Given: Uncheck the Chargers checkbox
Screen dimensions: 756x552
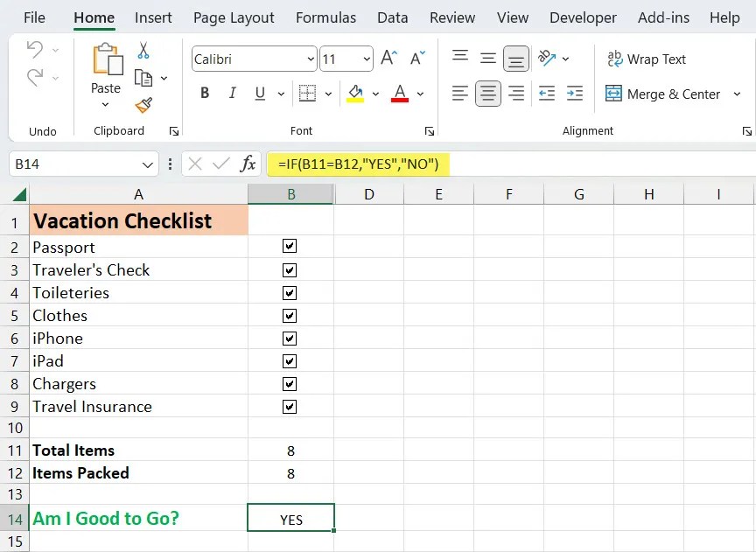Looking at the screenshot, I should click(x=290, y=383).
